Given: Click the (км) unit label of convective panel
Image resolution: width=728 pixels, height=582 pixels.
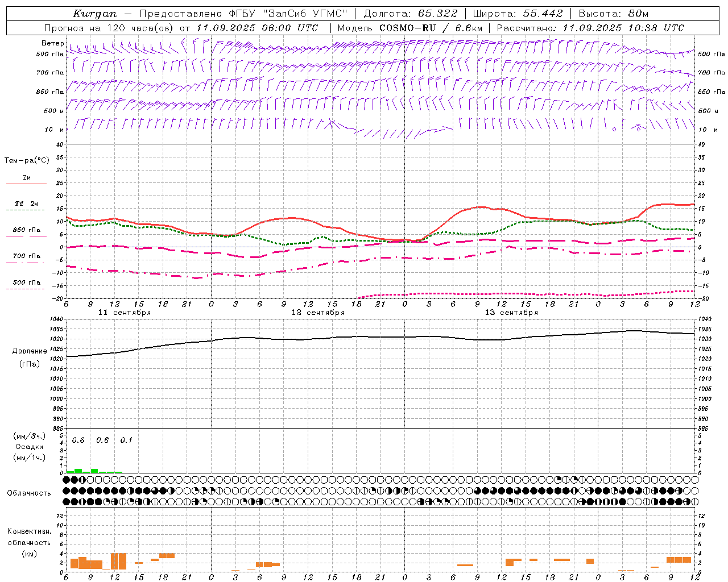Looking at the screenshot, I should point(30,554).
